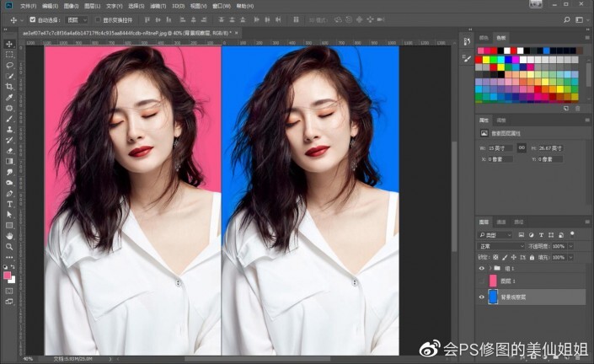Open the Image menu

(x=71, y=5)
